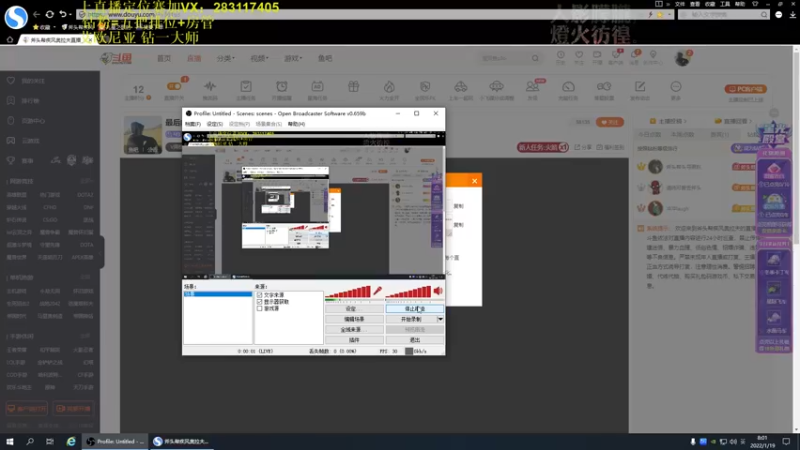Close the orange popup behind OBS window

pos(474,181)
